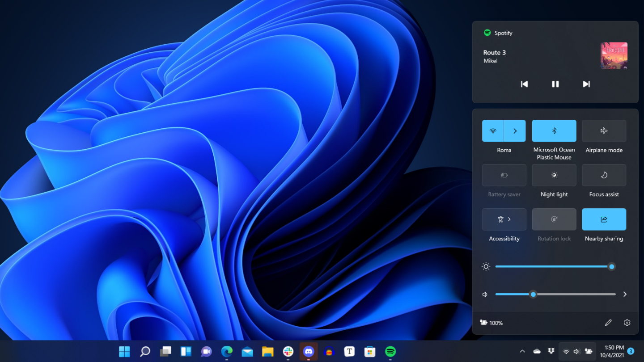Open OneDrive from the system tray
644x362 pixels.
(x=537, y=351)
